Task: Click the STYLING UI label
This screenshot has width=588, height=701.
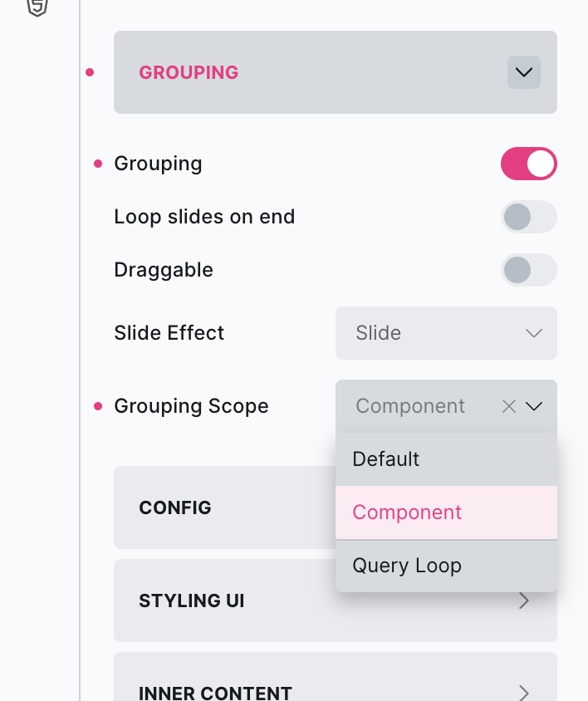Action: [192, 601]
